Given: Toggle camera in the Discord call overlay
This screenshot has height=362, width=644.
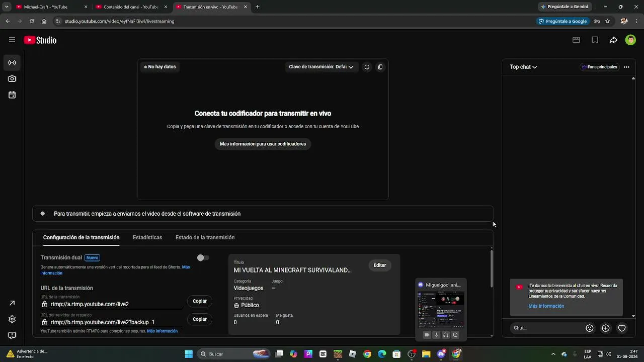Looking at the screenshot, I should [427, 335].
